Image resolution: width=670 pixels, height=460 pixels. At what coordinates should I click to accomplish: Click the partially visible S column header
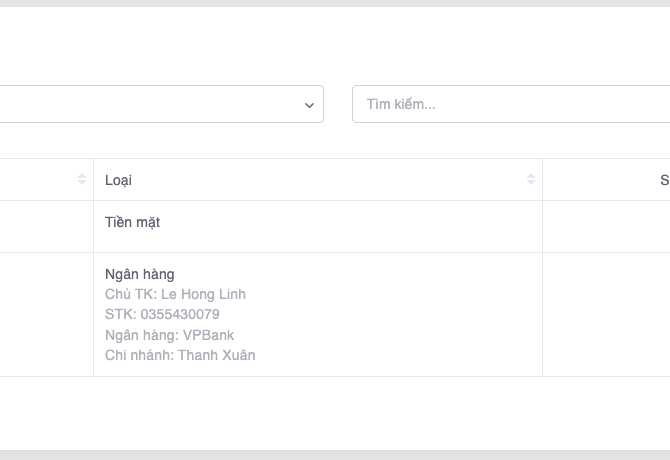tap(663, 180)
